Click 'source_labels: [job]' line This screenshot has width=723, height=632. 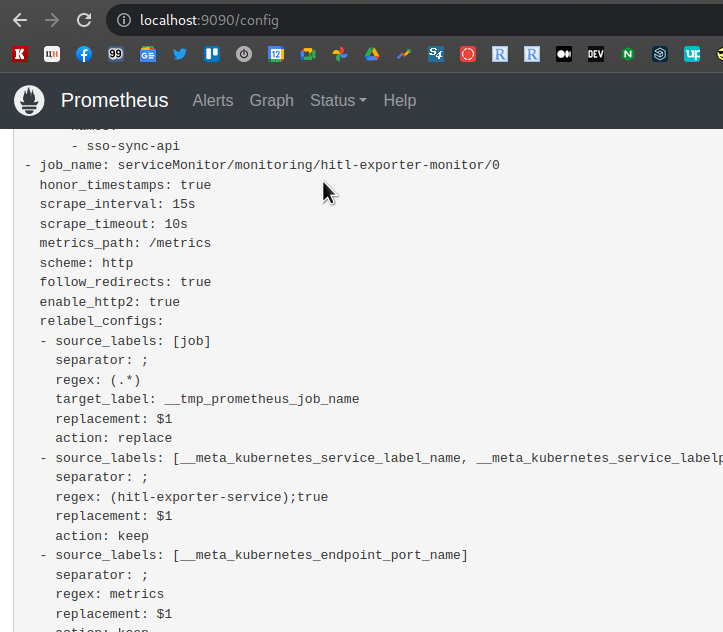click(125, 341)
